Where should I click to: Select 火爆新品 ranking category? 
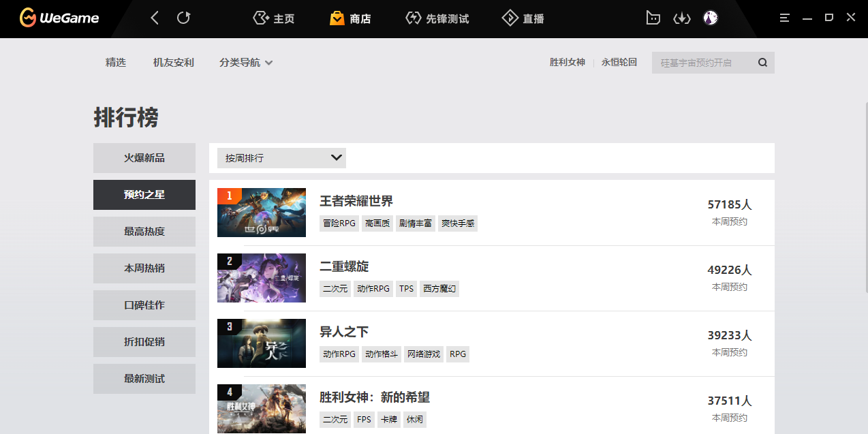tap(144, 158)
